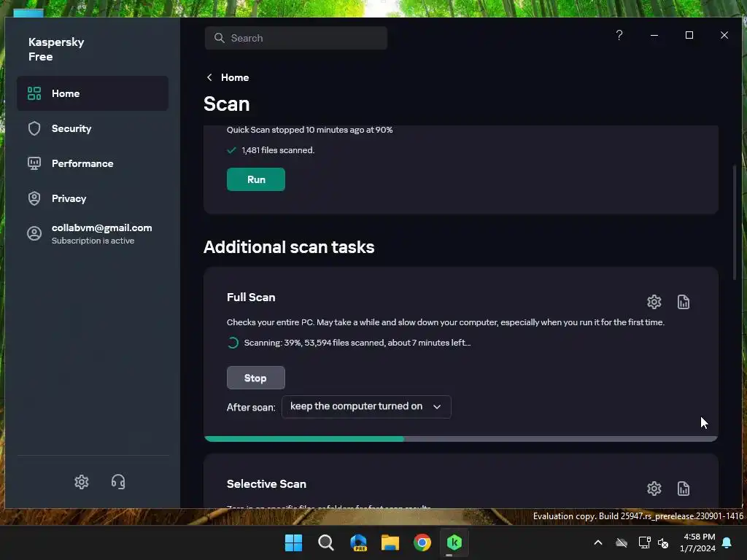Click the muted volume tray icon
This screenshot has height=560, width=747.
pyautogui.click(x=663, y=542)
